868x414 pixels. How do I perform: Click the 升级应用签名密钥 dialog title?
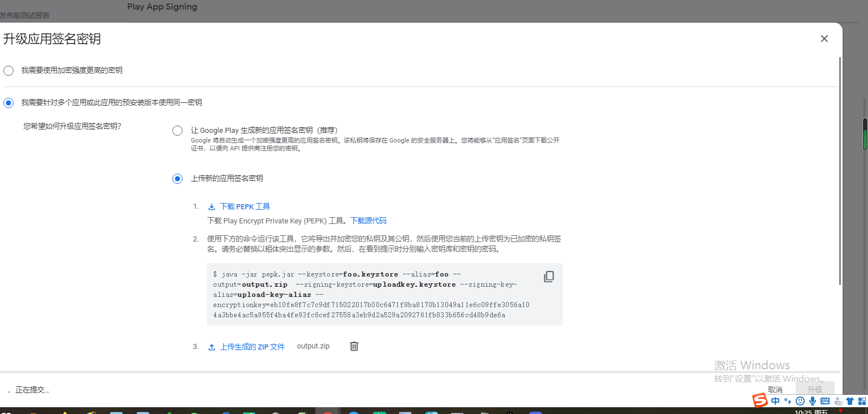click(52, 38)
